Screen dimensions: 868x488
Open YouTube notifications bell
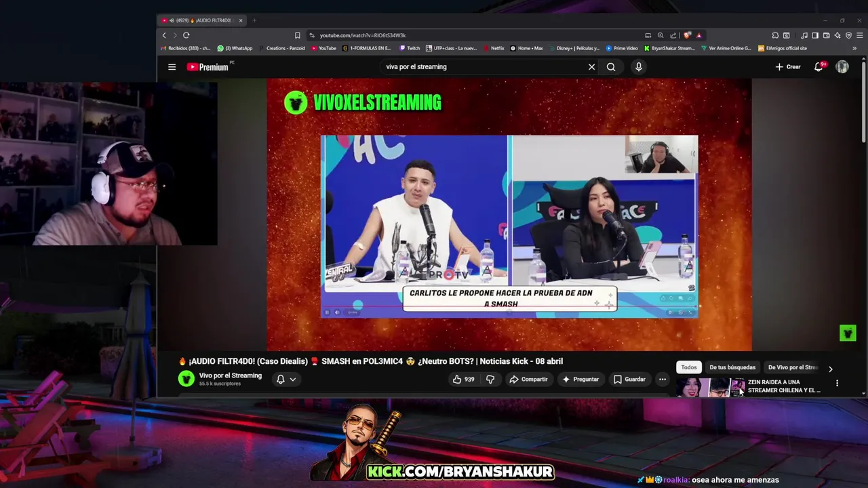click(818, 66)
